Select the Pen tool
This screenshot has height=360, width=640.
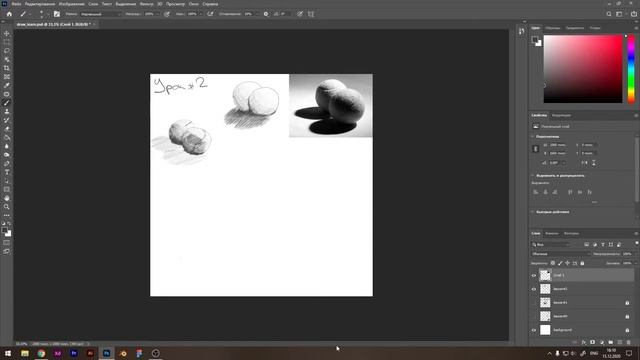coord(7,164)
